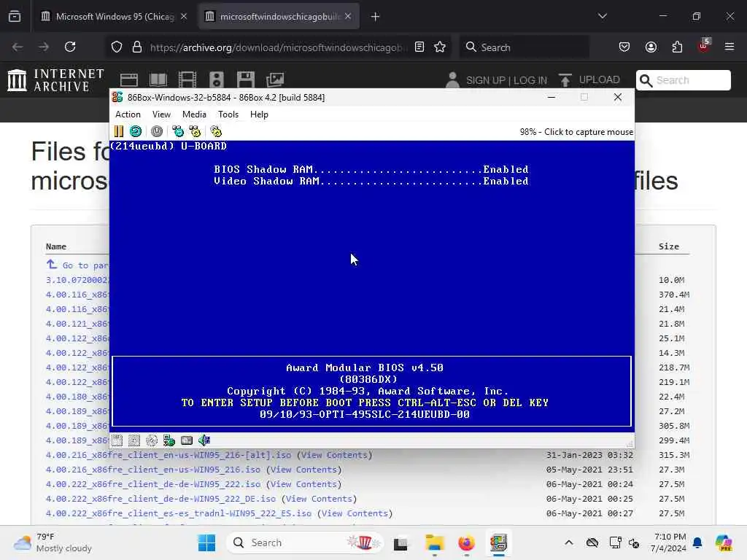
Task: Open the uBlock Origin extension icon
Action: [x=703, y=46]
